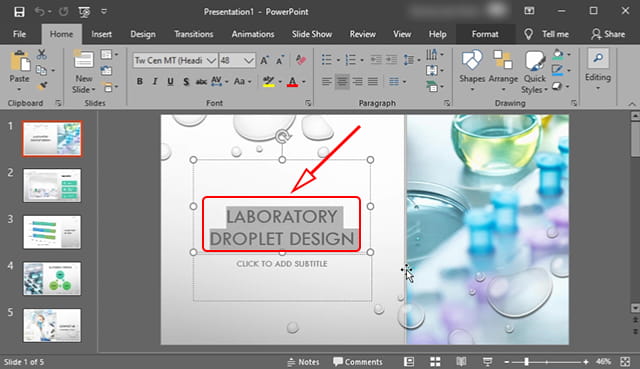Toggle Italic formatting

[x=155, y=82]
